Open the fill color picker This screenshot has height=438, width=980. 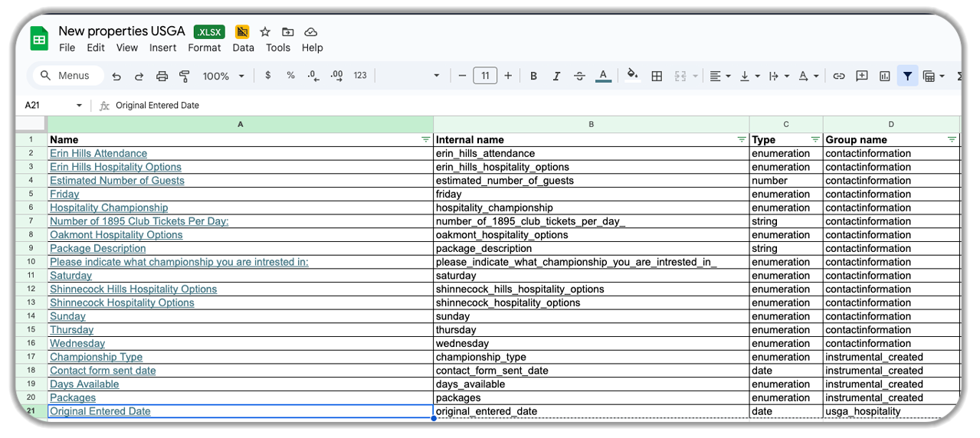point(632,75)
